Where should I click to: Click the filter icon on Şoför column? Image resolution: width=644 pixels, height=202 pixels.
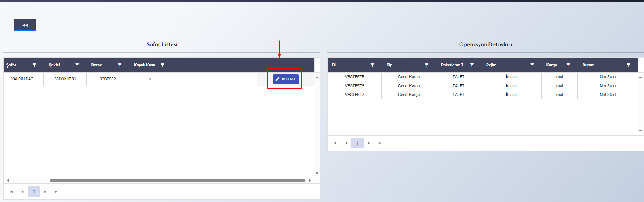(x=34, y=65)
